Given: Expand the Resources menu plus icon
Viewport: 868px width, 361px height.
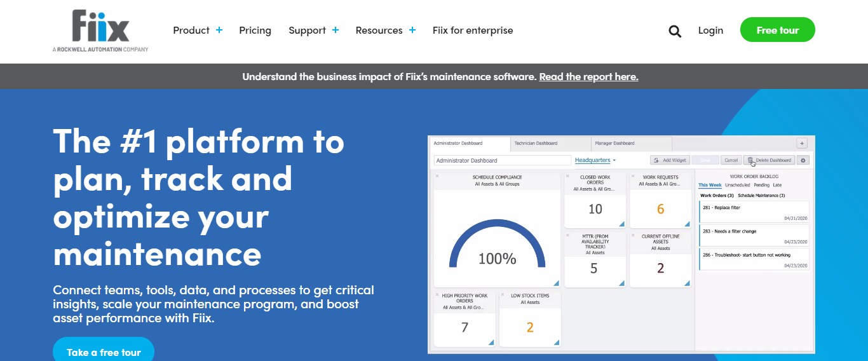Looking at the screenshot, I should click(x=412, y=30).
